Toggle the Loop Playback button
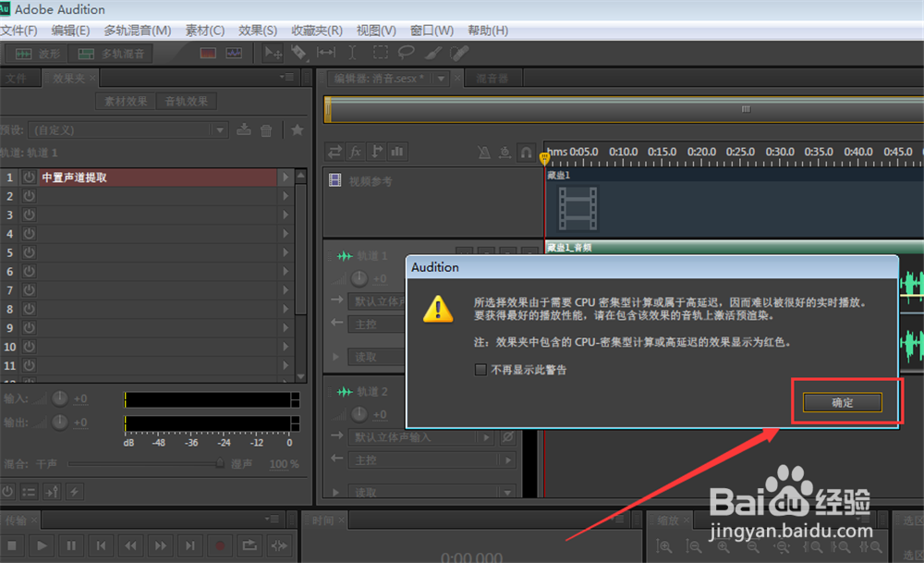Screen dimensions: 924x563 (249, 546)
